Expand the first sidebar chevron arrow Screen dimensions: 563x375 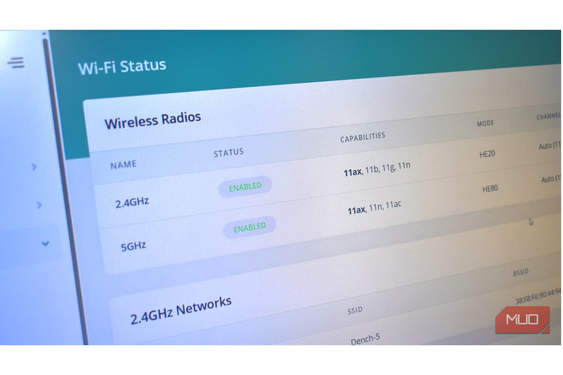(x=34, y=167)
